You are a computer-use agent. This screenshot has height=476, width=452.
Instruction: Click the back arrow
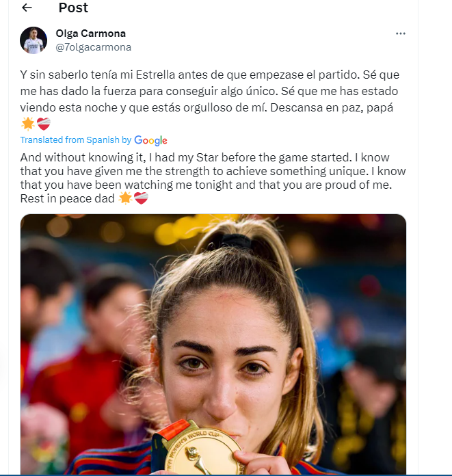click(x=27, y=8)
